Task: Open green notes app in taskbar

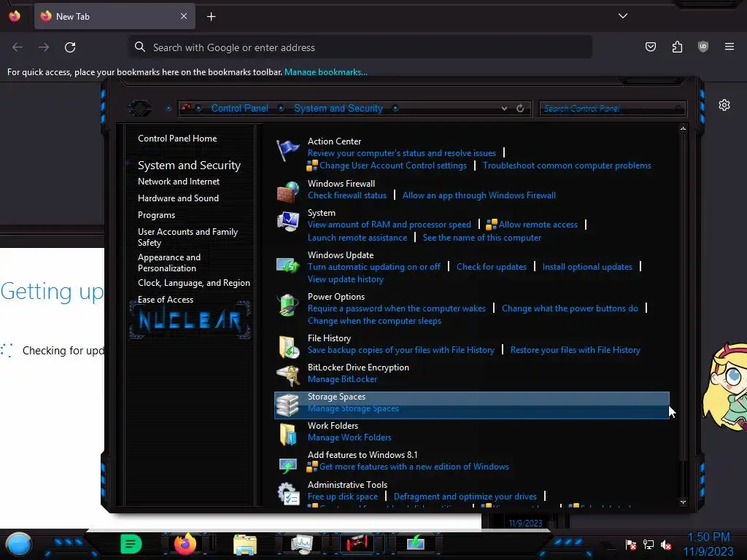Action: [131, 544]
